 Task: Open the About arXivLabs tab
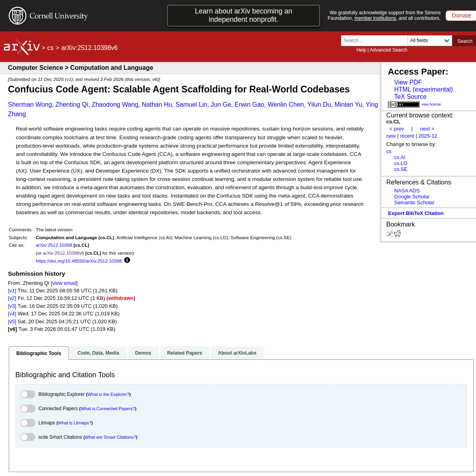coord(237,353)
